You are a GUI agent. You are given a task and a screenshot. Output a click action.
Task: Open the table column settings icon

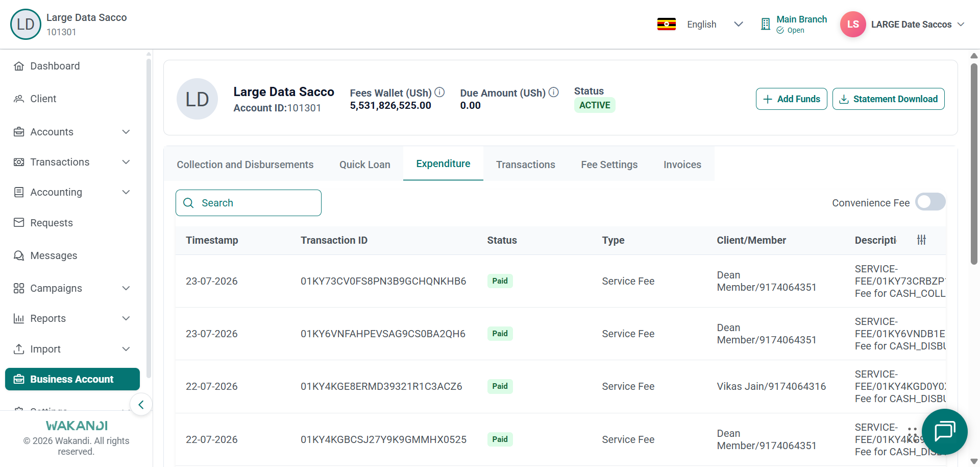pos(921,240)
